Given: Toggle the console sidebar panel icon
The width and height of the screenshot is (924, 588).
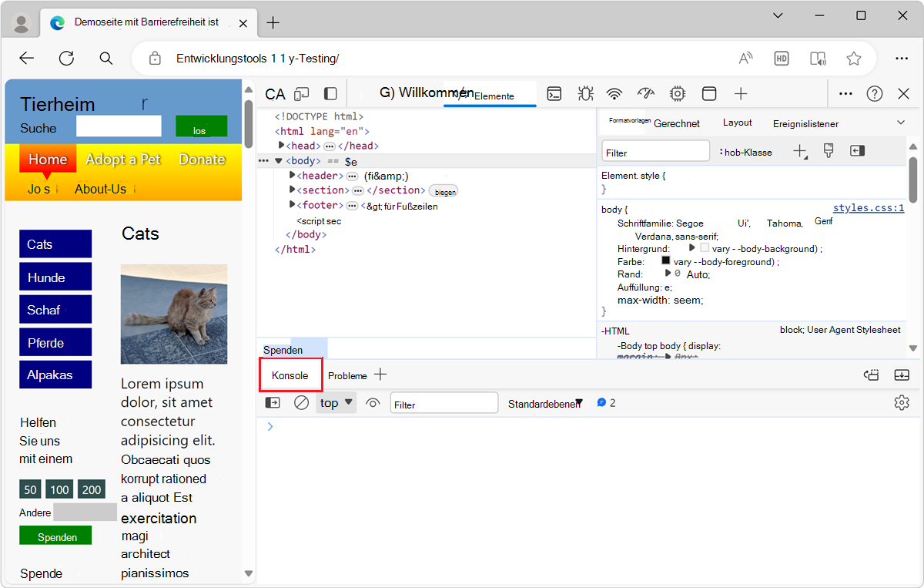Looking at the screenshot, I should click(x=273, y=403).
